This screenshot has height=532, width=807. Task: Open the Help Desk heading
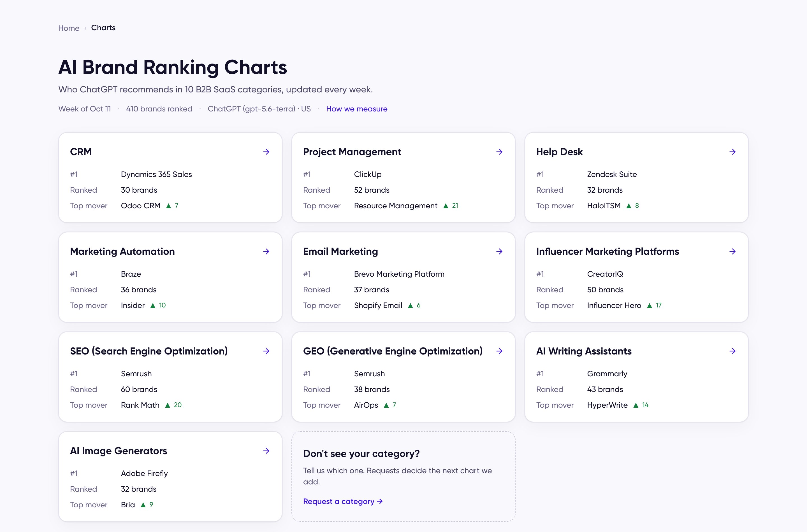559,152
